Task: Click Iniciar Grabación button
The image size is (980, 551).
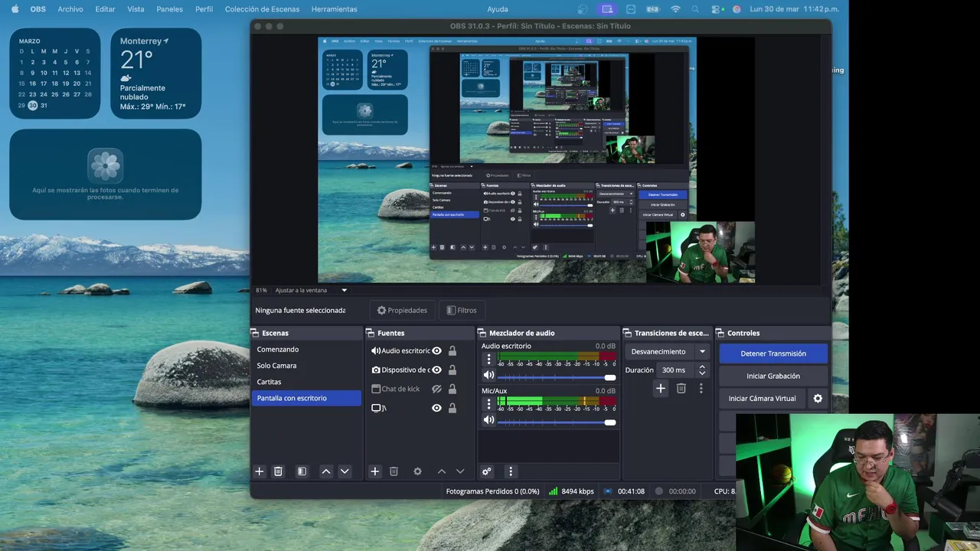Action: click(x=773, y=376)
